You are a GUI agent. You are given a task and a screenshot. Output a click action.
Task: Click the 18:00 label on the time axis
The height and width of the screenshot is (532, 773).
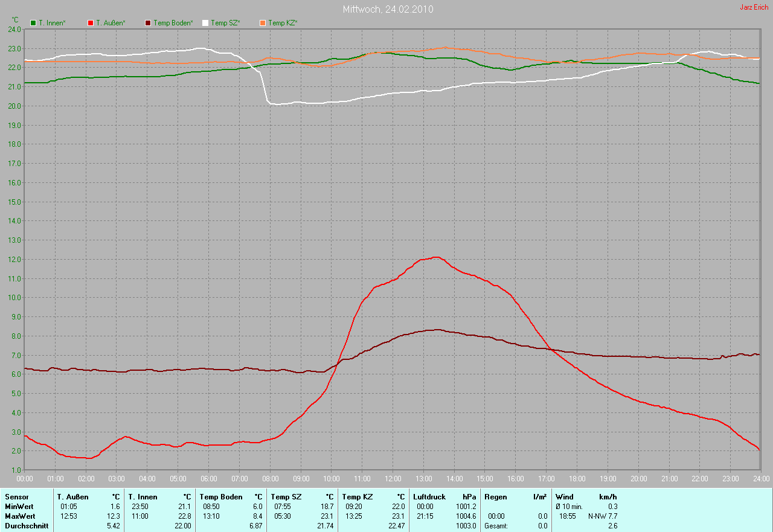[x=577, y=478]
